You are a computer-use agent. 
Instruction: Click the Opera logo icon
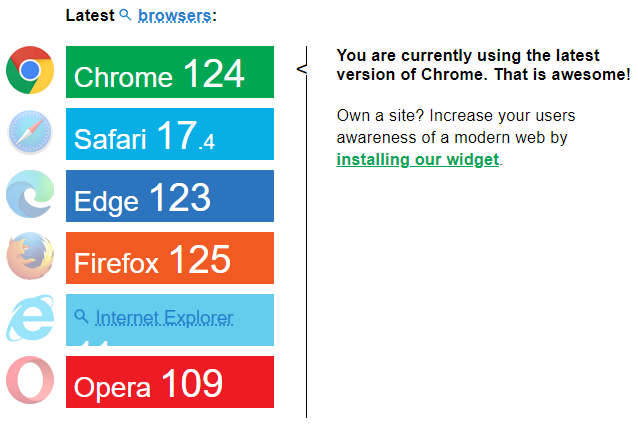(30, 381)
